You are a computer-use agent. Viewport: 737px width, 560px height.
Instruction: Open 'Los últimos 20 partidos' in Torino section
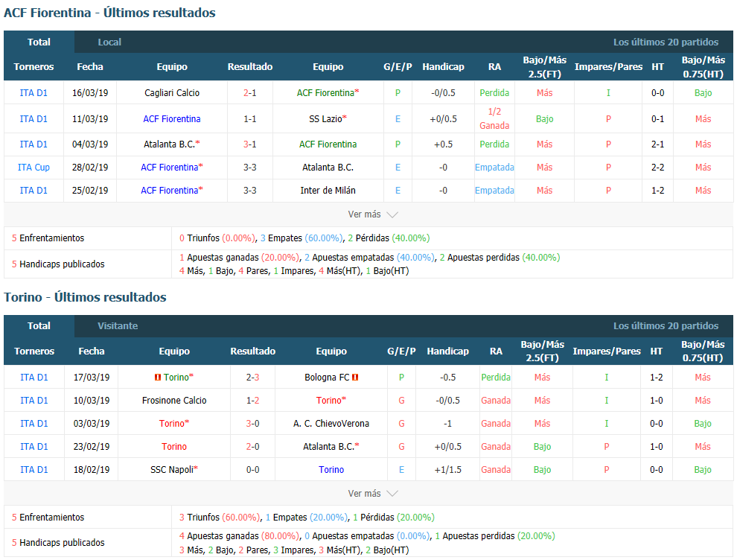[x=666, y=326]
